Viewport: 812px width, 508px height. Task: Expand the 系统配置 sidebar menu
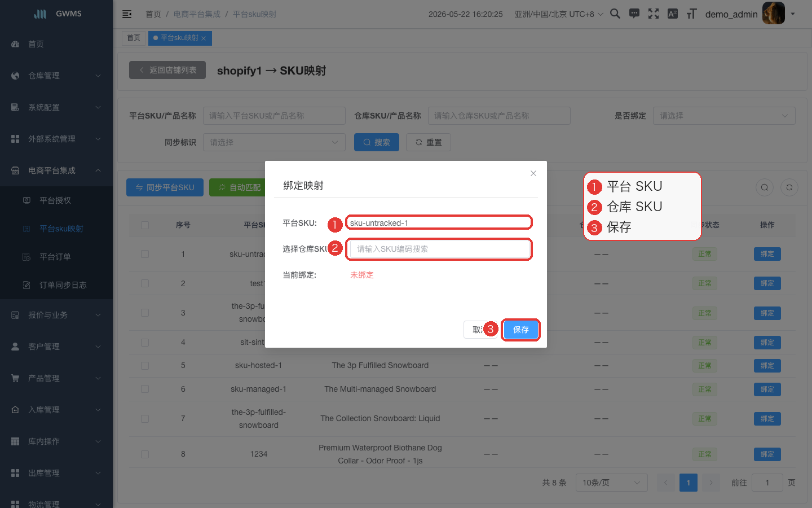coord(56,107)
